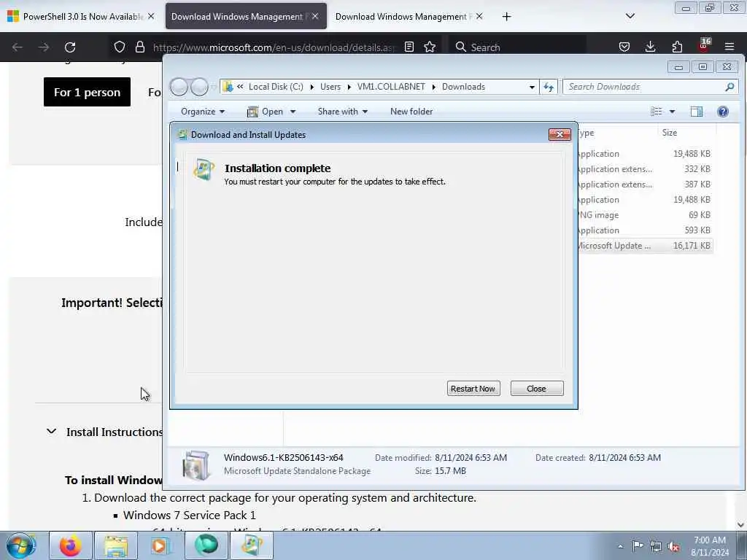Viewport: 747px width, 560px height.
Task: Select the Application 593 KB row
Action: pyautogui.click(x=646, y=230)
